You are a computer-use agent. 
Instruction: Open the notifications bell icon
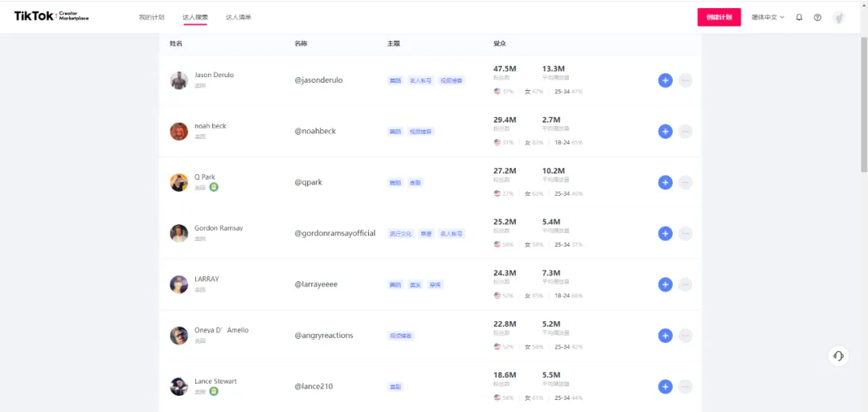799,17
